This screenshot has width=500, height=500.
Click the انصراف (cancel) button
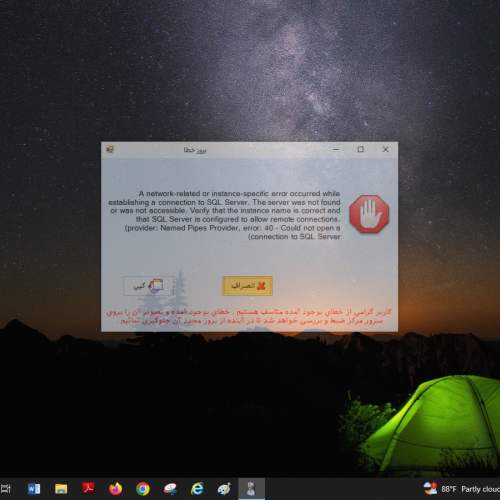[247, 286]
